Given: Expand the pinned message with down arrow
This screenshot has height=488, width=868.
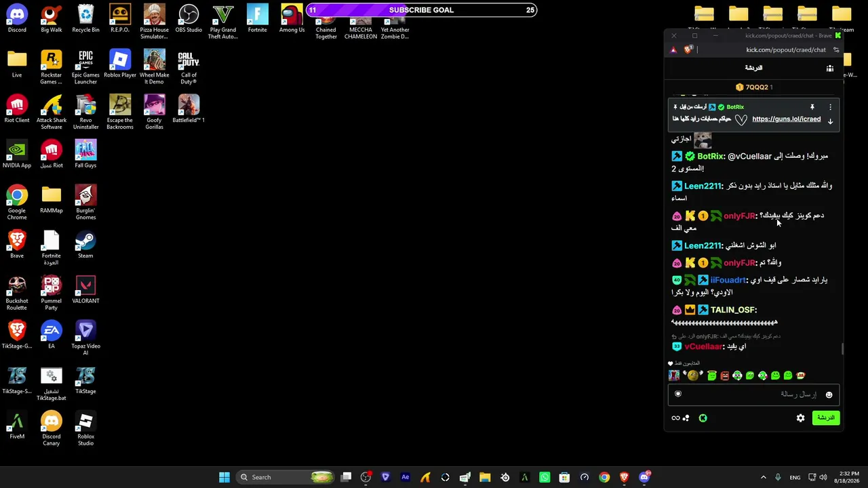Looking at the screenshot, I should (830, 121).
